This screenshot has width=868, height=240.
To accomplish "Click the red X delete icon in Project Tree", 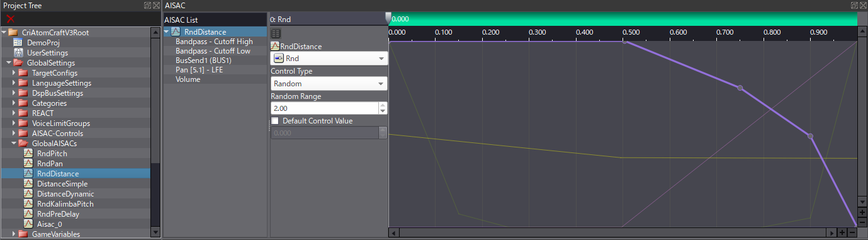I will pyautogui.click(x=10, y=19).
